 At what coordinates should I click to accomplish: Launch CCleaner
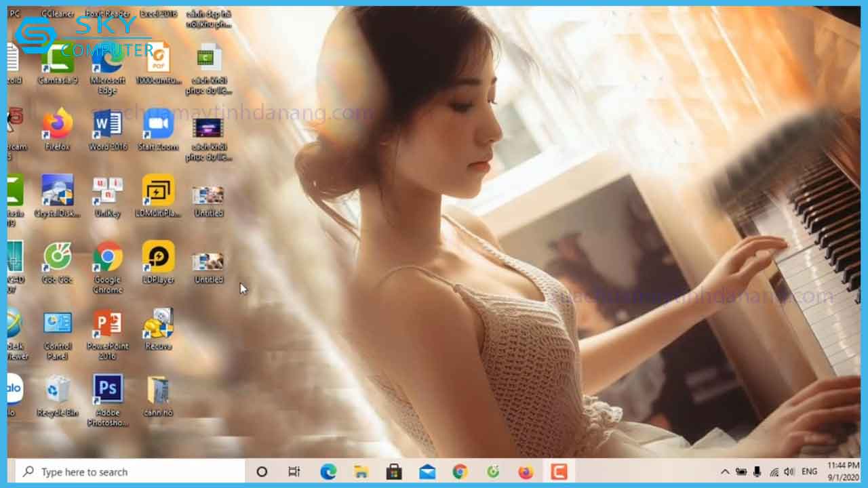pyautogui.click(x=58, y=12)
